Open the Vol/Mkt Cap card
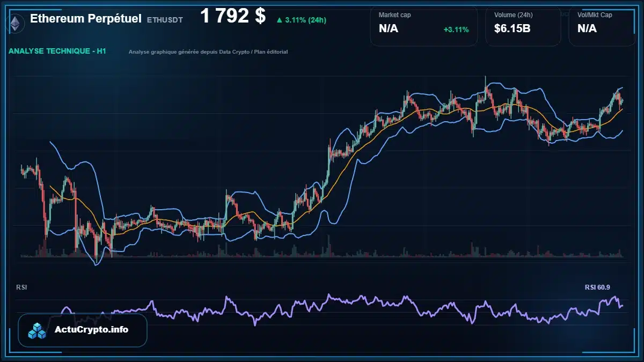 602,25
